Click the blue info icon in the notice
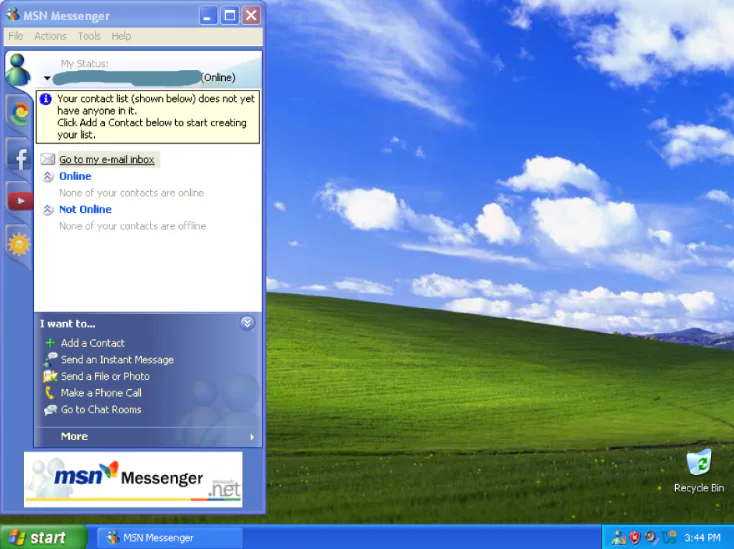Screen dimensions: 734x549 pos(45,99)
